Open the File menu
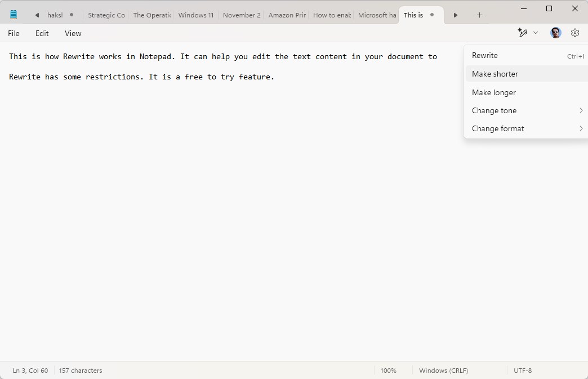This screenshot has width=588, height=379. point(14,33)
